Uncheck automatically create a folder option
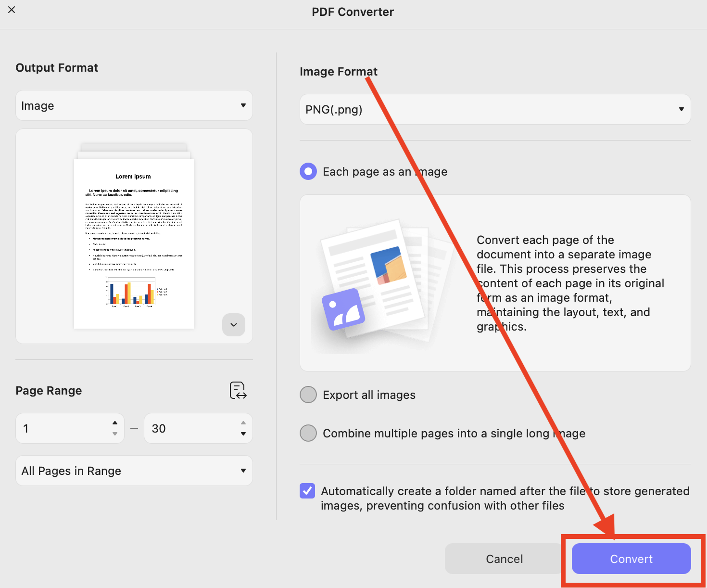Viewport: 707px width, 588px height. [307, 491]
